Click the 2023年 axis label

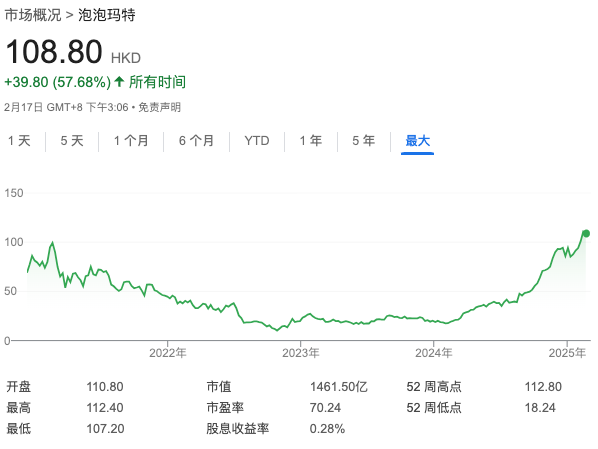click(301, 353)
